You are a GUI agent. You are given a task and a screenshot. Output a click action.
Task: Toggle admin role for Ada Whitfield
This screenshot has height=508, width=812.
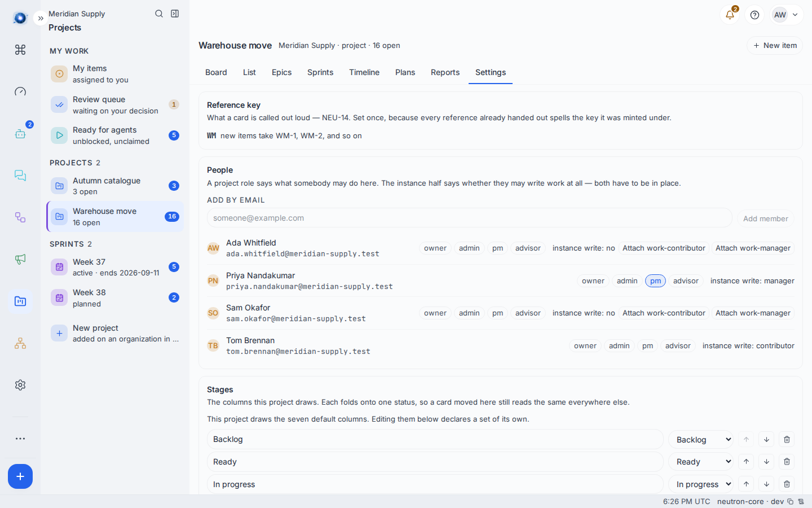pyautogui.click(x=469, y=248)
